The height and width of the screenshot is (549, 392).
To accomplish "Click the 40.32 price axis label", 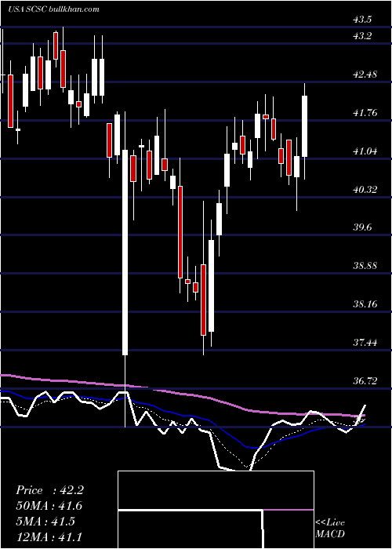I will (x=365, y=190).
